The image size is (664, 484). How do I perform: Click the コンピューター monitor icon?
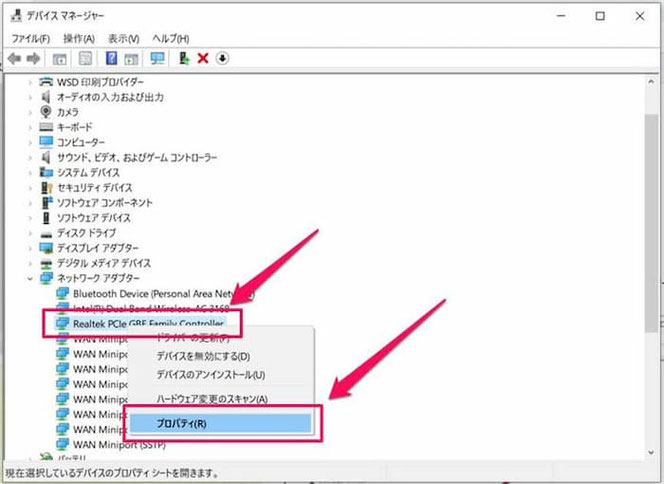(46, 141)
